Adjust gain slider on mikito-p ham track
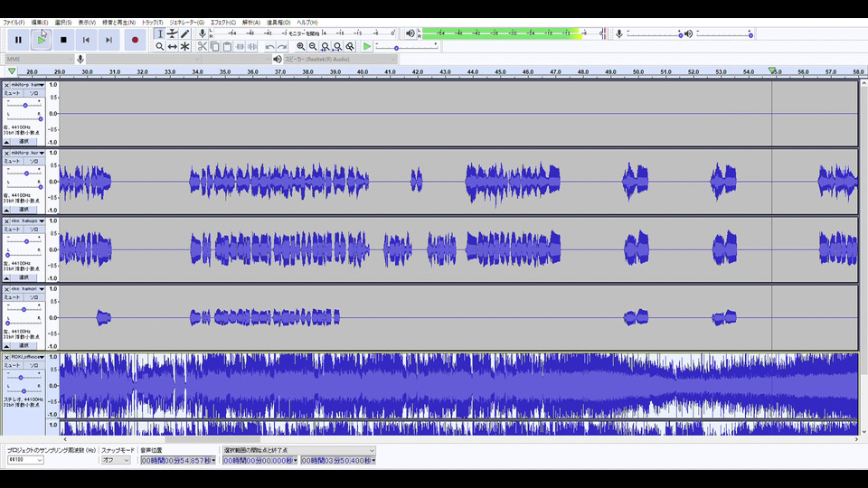The width and height of the screenshot is (868, 488). point(25,105)
